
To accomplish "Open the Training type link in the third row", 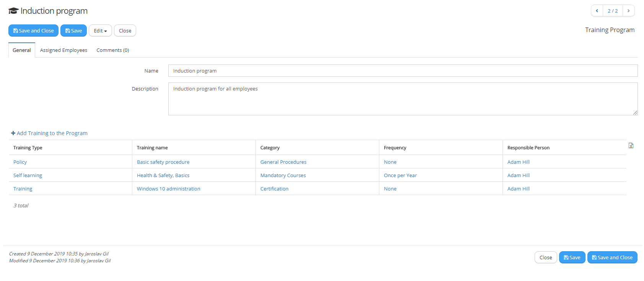I will click(23, 189).
